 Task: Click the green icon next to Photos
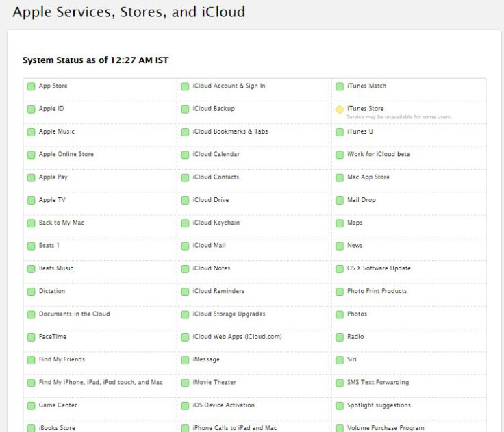[340, 315]
